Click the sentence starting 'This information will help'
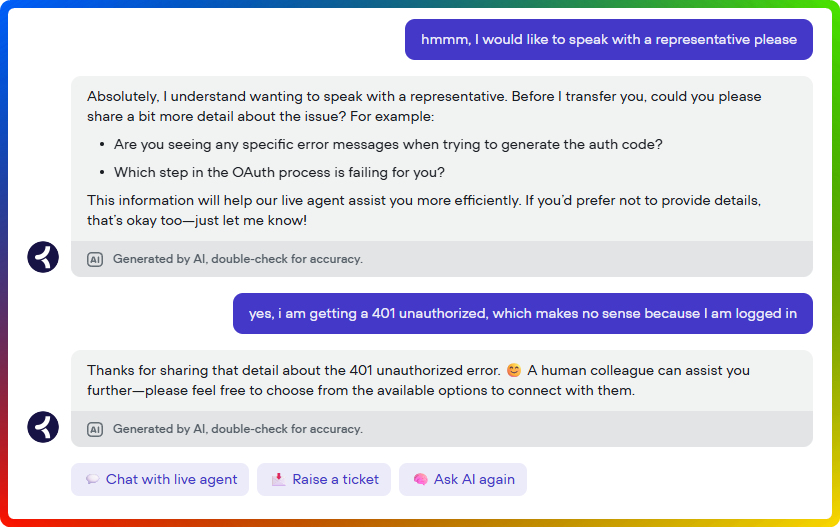The height and width of the screenshot is (527, 840). pos(424,210)
